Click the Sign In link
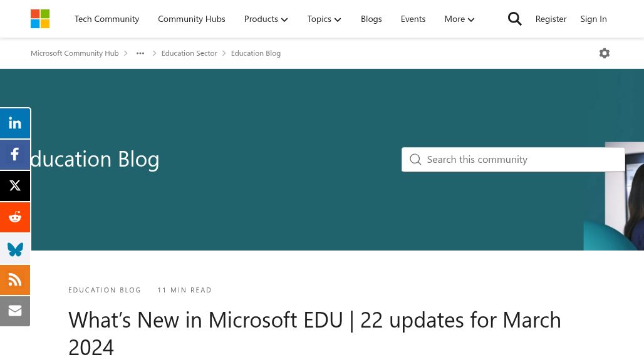Image resolution: width=644 pixels, height=362 pixels. pyautogui.click(x=593, y=19)
